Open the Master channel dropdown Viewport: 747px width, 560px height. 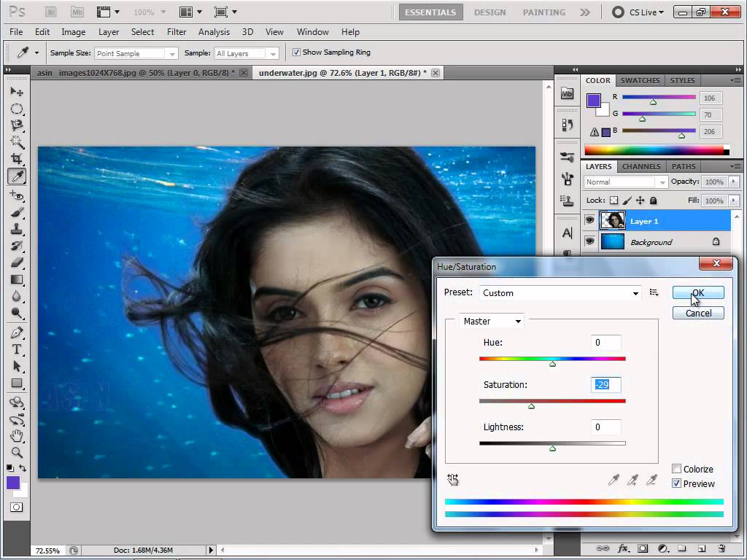(491, 321)
